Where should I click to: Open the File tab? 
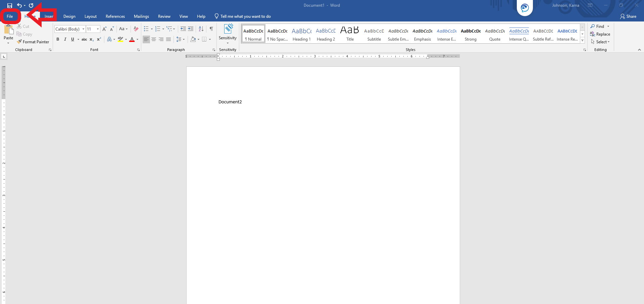click(x=10, y=16)
